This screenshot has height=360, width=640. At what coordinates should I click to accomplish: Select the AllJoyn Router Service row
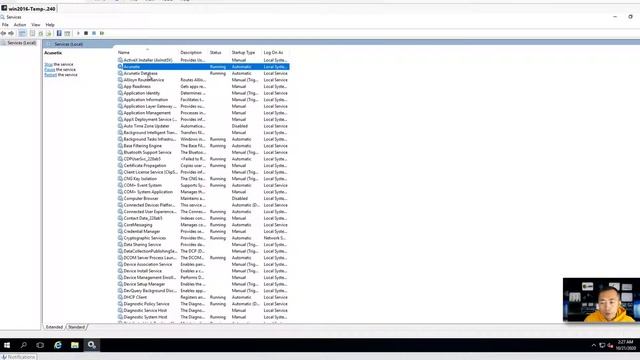[x=203, y=80]
